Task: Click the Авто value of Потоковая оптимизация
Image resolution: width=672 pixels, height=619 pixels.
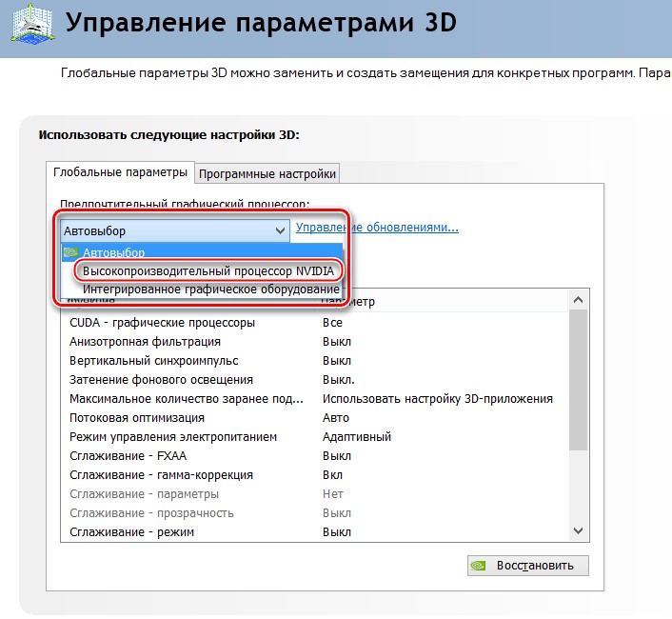Action: pyautogui.click(x=336, y=418)
